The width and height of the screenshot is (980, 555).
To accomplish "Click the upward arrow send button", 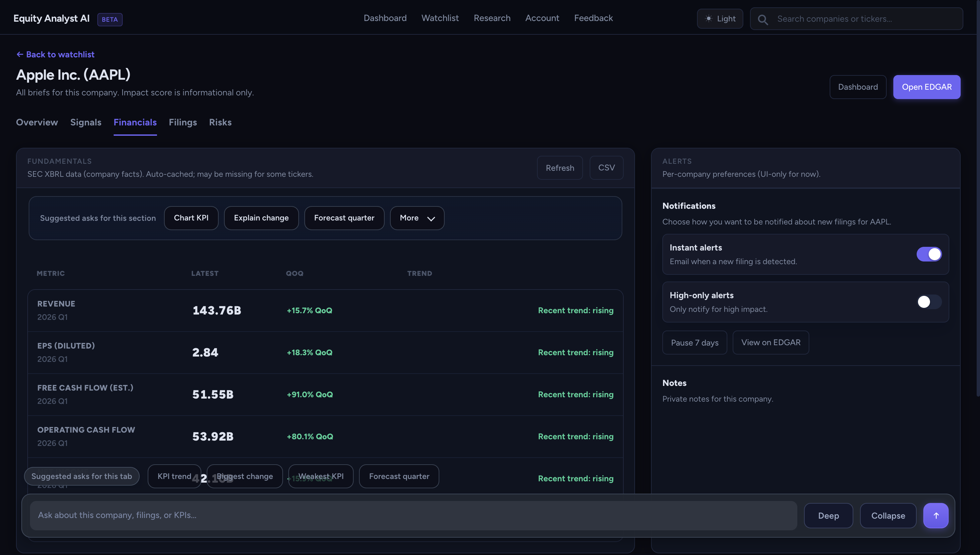I will tap(936, 515).
